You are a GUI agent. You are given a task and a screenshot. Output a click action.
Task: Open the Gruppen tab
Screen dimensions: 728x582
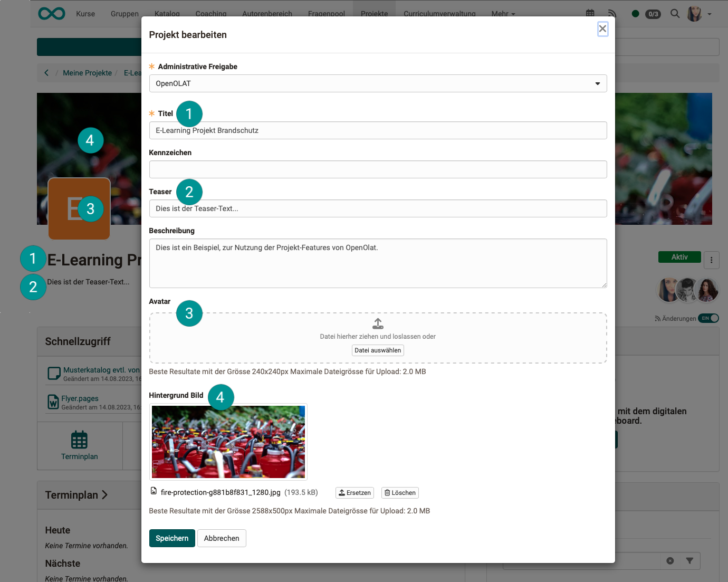[x=124, y=14]
